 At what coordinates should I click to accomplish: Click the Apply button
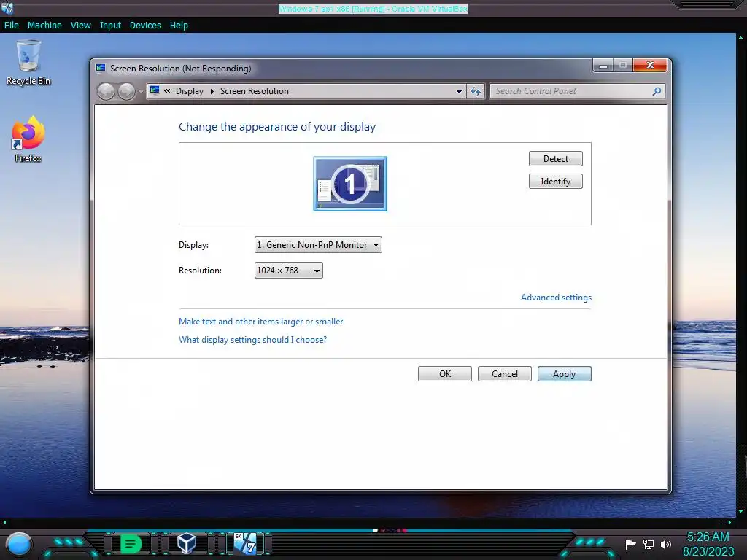[565, 374]
